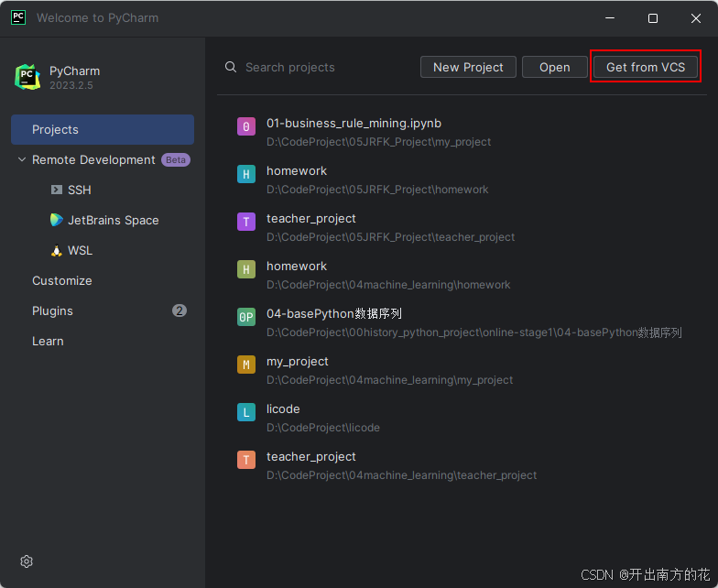Collapse the Remote Development section chevron
This screenshot has height=588, width=718.
pyautogui.click(x=22, y=159)
